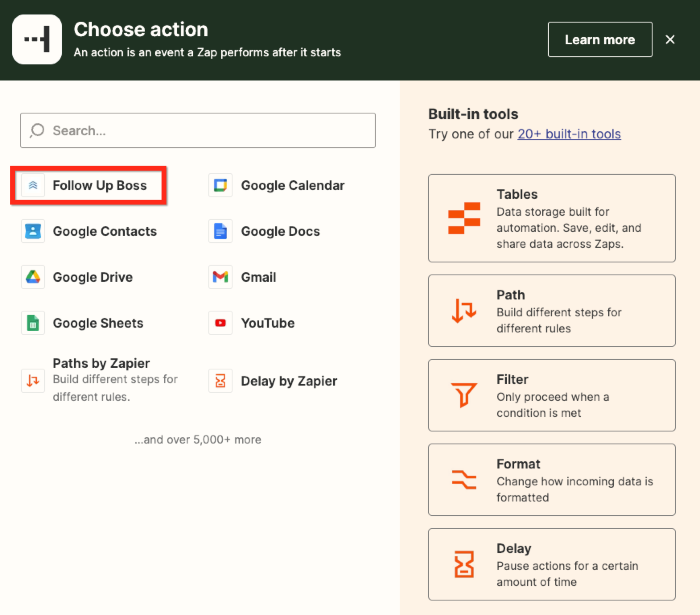Select the Google Sheets label
The height and width of the screenshot is (615, 700).
click(98, 323)
